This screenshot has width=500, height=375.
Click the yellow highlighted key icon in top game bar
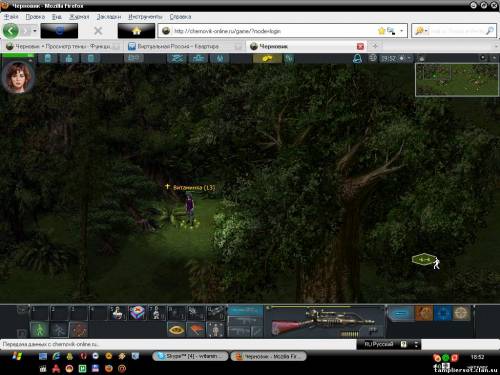(267, 59)
